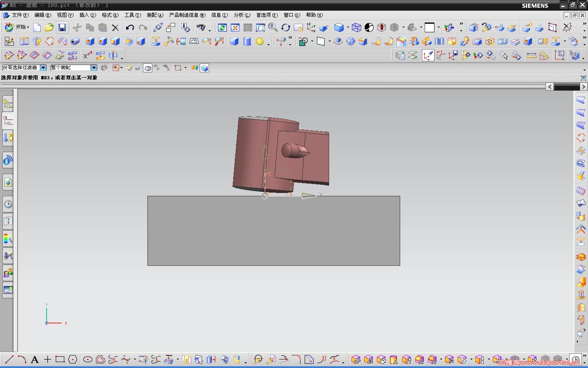Click the redo arrow
The height and width of the screenshot is (368, 588).
(x=143, y=27)
